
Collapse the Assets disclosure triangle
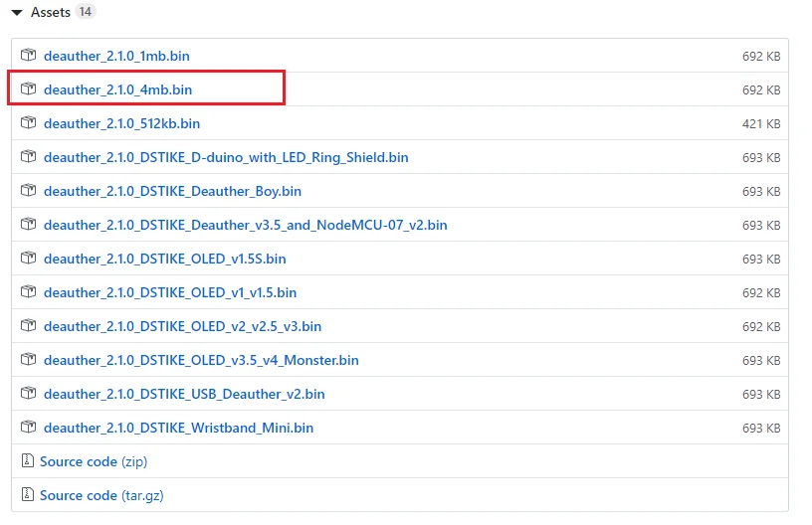point(17,12)
